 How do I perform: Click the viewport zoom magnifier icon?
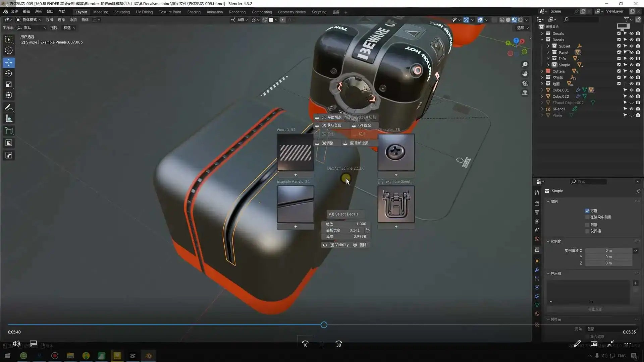pyautogui.click(x=525, y=64)
